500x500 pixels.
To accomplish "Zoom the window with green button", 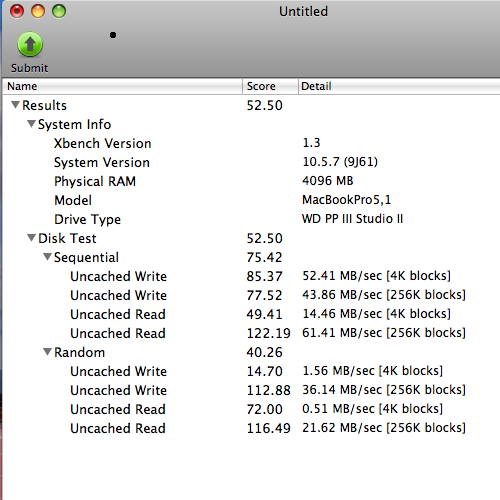I will point(59,11).
